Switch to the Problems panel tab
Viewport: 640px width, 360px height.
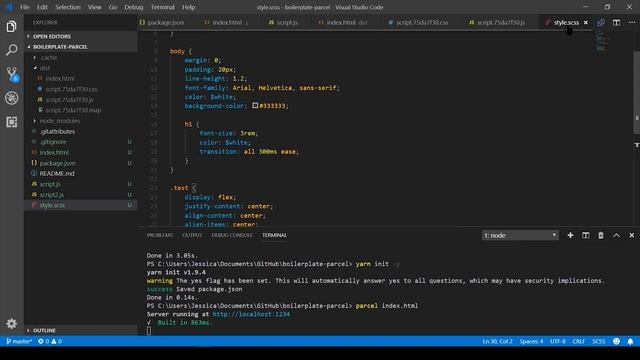[160, 235]
